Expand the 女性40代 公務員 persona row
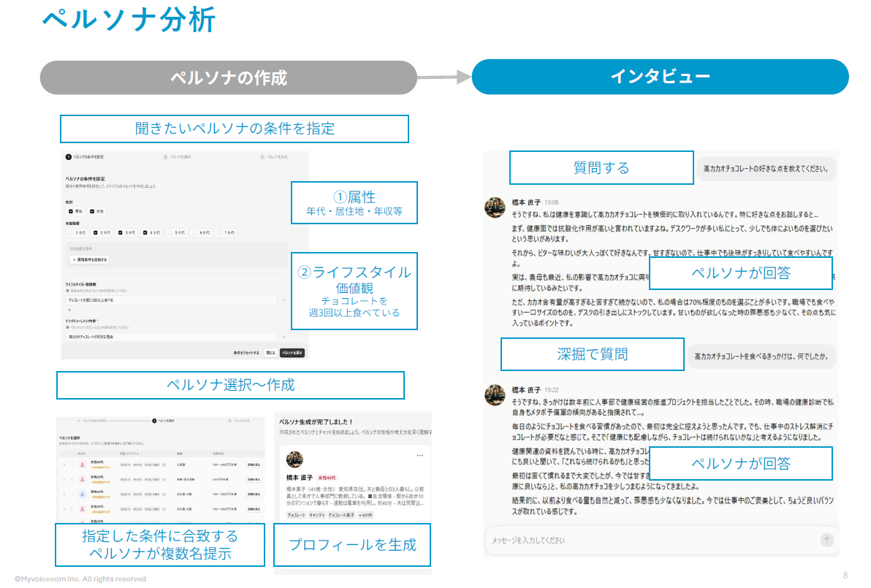The image size is (871, 588). tap(64, 465)
